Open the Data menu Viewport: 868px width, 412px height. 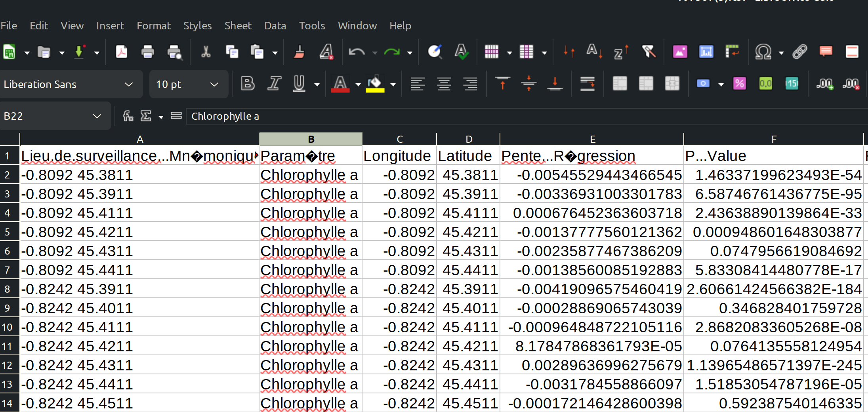[x=275, y=25]
